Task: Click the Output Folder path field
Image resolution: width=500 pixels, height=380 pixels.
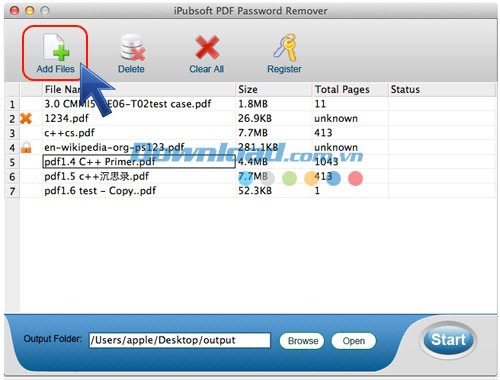Action: pyautogui.click(x=180, y=340)
